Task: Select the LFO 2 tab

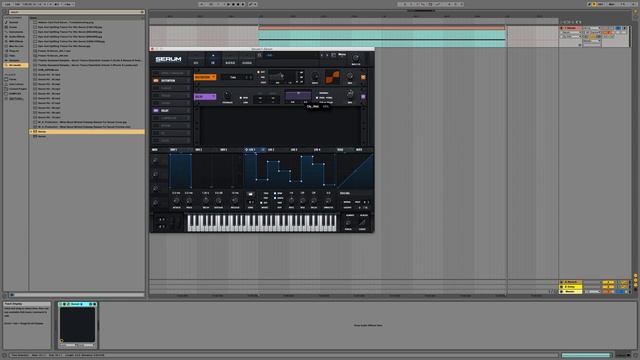Action: pos(271,150)
